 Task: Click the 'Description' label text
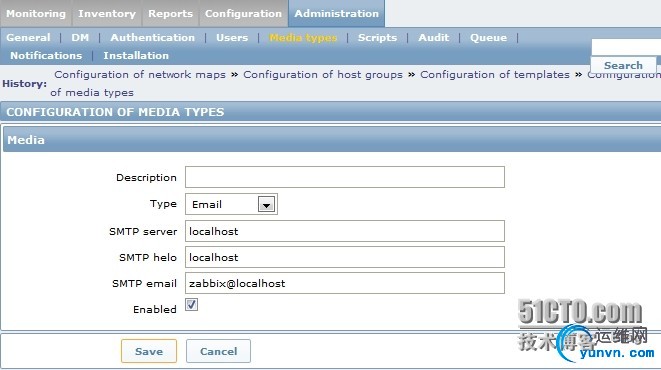pyautogui.click(x=146, y=177)
